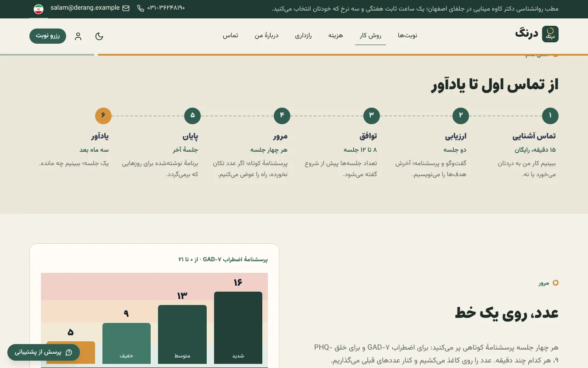This screenshot has height=368, width=588.
Task: Click the رزرو نوبت booking button
Action: point(48,36)
